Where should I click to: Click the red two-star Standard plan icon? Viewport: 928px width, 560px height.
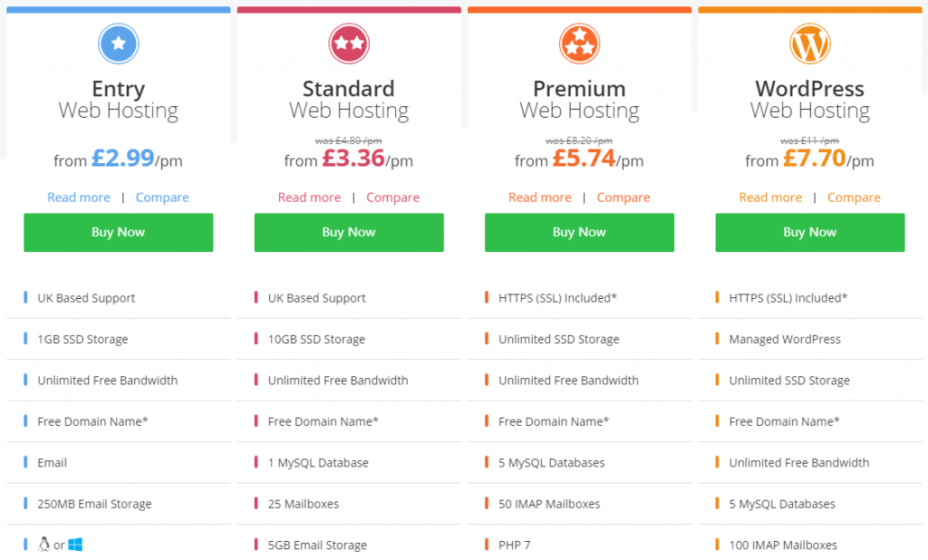[x=349, y=43]
